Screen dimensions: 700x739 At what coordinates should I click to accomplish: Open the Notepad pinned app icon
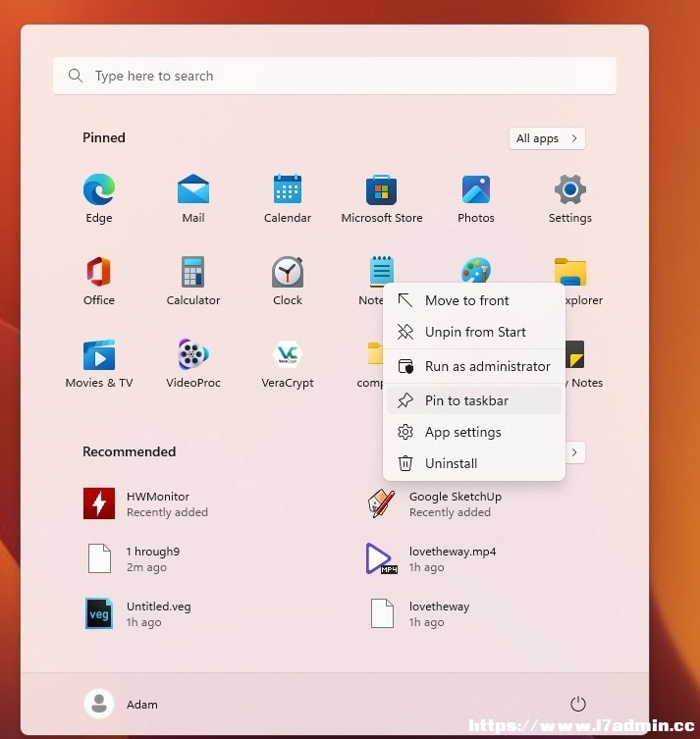coord(381,270)
